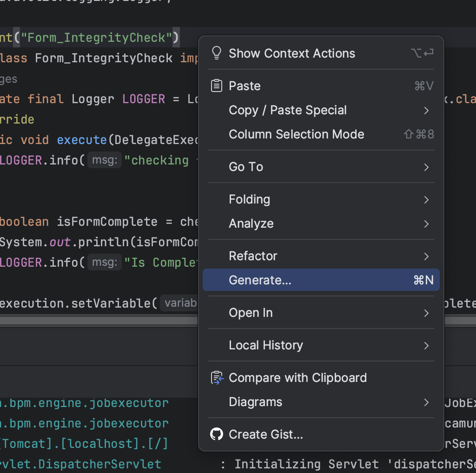
Task: Select Generate... from the context menu
Action: click(260, 280)
